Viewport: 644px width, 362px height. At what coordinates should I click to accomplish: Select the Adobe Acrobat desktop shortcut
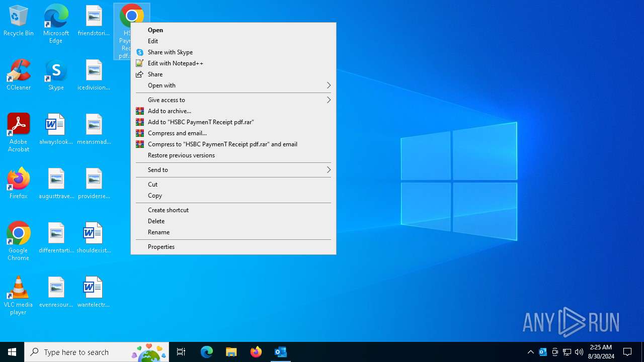tap(19, 133)
